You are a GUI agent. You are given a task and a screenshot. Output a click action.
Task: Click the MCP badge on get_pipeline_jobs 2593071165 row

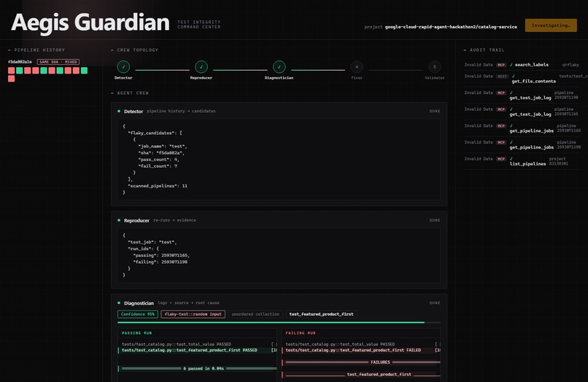(501, 125)
